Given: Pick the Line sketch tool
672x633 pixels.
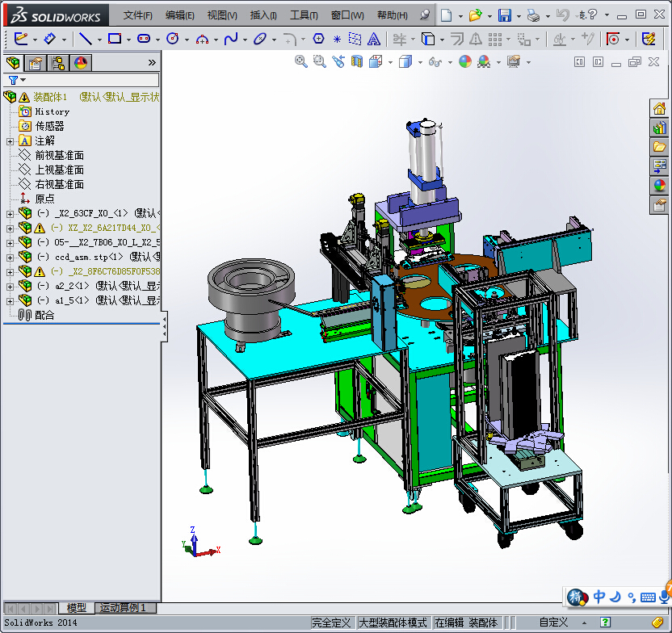Looking at the screenshot, I should point(86,39).
